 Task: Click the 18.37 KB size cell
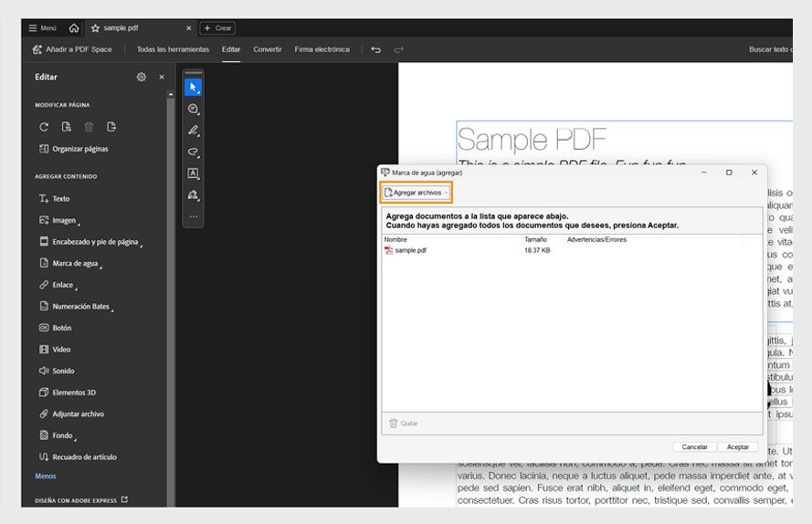point(537,251)
